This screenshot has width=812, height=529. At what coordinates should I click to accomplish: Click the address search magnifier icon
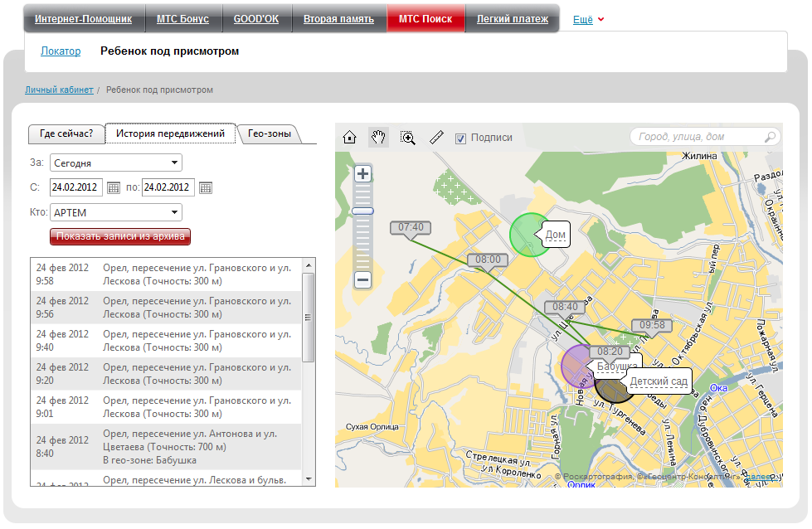[x=770, y=137]
